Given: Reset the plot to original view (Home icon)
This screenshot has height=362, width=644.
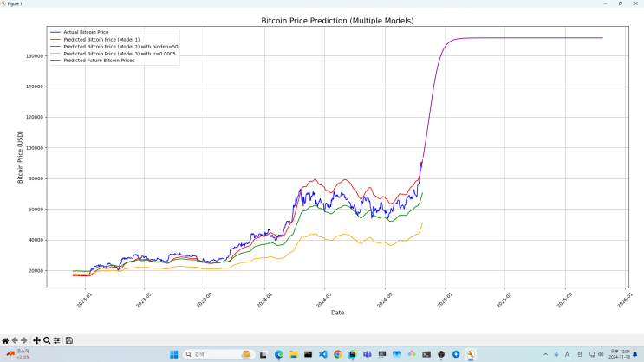Looking at the screenshot, I should 5,340.
